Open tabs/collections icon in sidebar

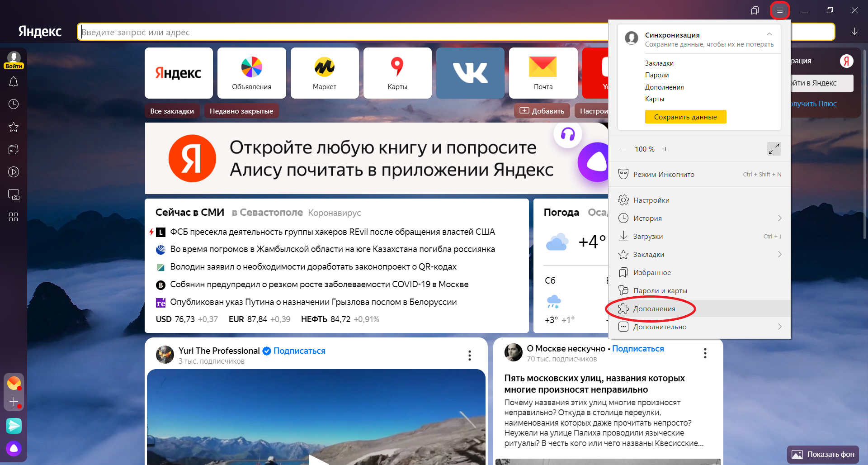coord(14,149)
